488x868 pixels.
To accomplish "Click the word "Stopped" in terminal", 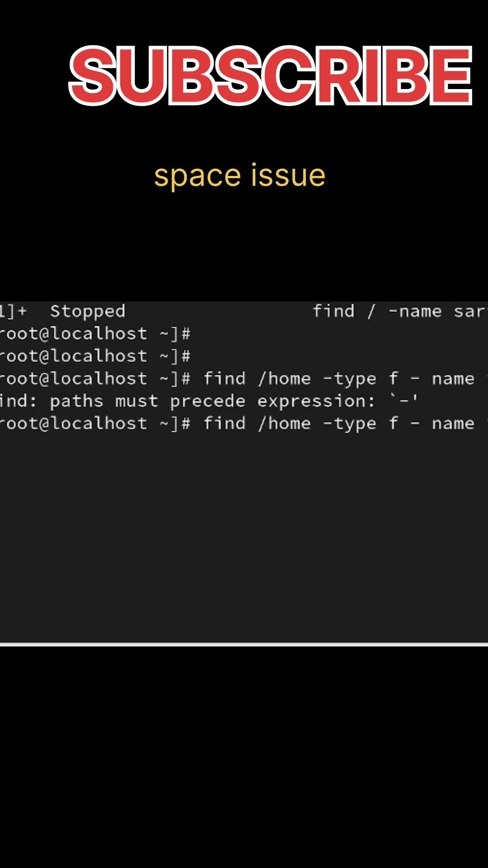I will click(88, 311).
